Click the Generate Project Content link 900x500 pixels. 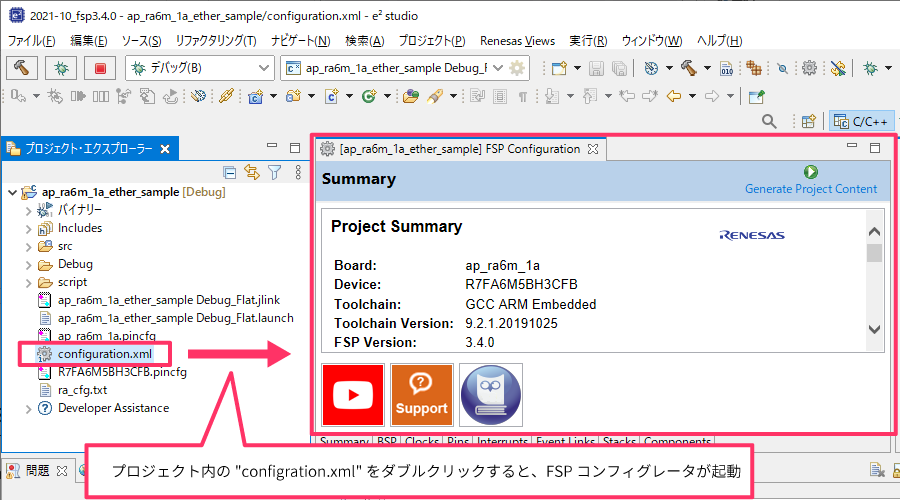[810, 189]
